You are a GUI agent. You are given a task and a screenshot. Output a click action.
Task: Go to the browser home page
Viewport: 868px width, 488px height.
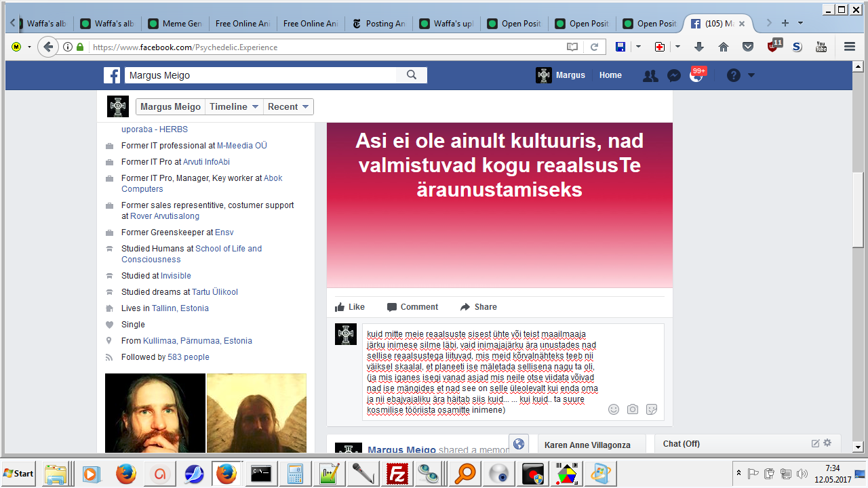click(724, 47)
